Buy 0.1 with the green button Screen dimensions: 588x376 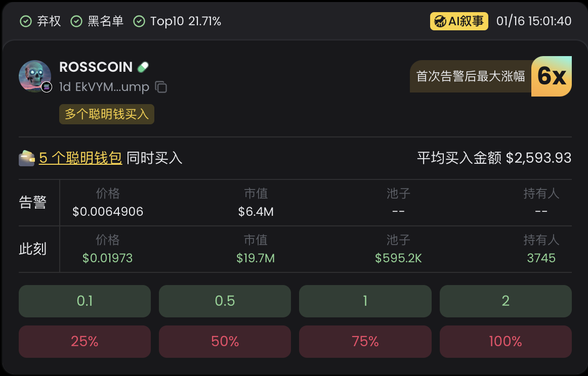coord(85,301)
